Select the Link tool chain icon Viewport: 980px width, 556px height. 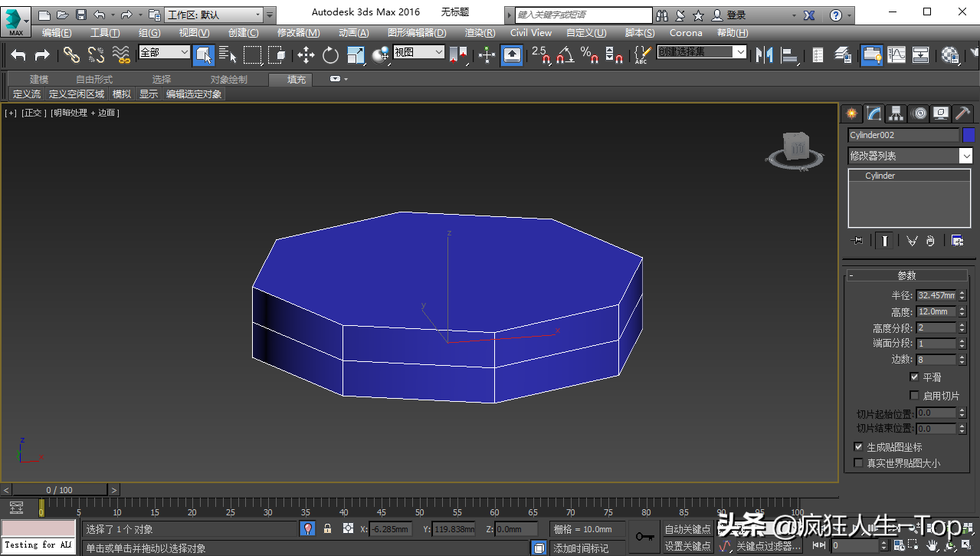(71, 54)
